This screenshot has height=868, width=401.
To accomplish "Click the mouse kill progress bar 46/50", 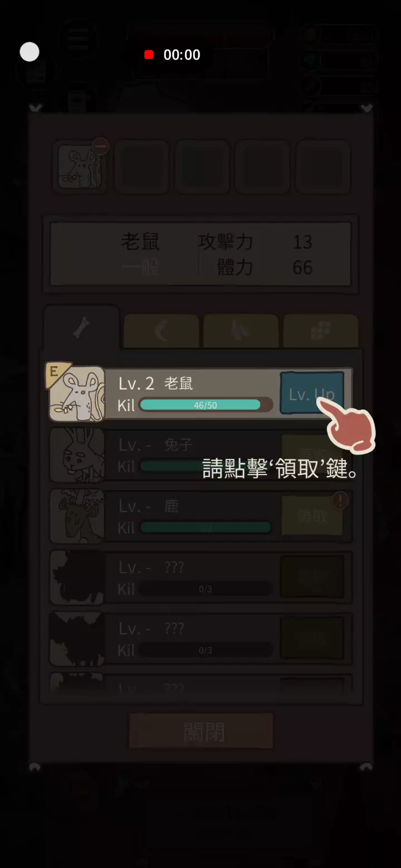I will point(206,405).
